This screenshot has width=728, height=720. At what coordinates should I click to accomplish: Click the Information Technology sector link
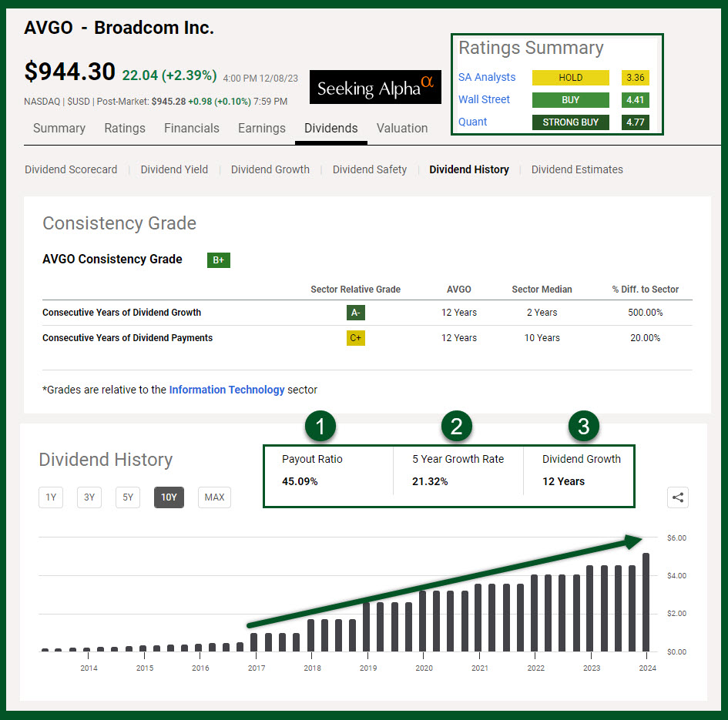226,390
